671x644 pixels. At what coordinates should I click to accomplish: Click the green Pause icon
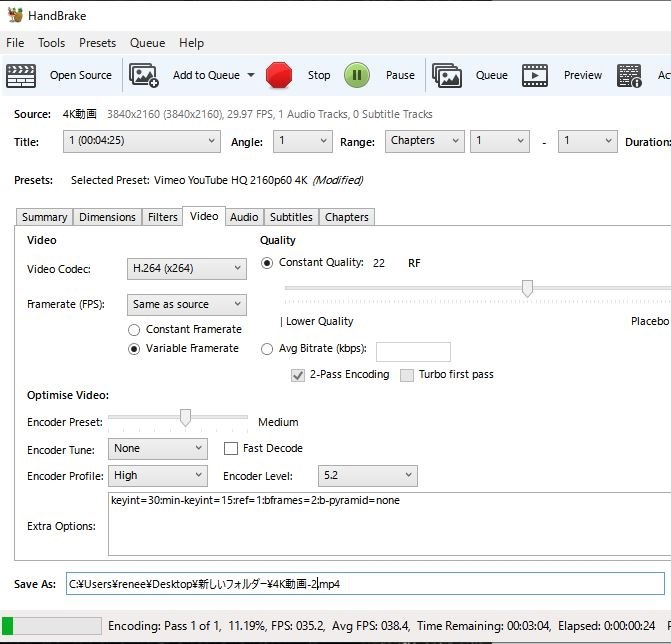point(356,75)
